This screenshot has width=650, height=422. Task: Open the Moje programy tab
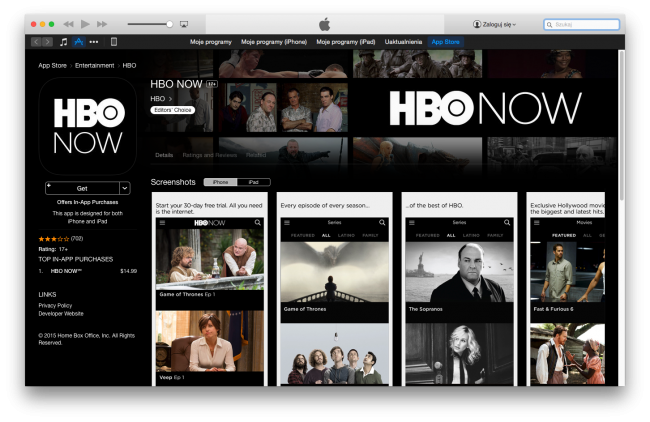(211, 42)
